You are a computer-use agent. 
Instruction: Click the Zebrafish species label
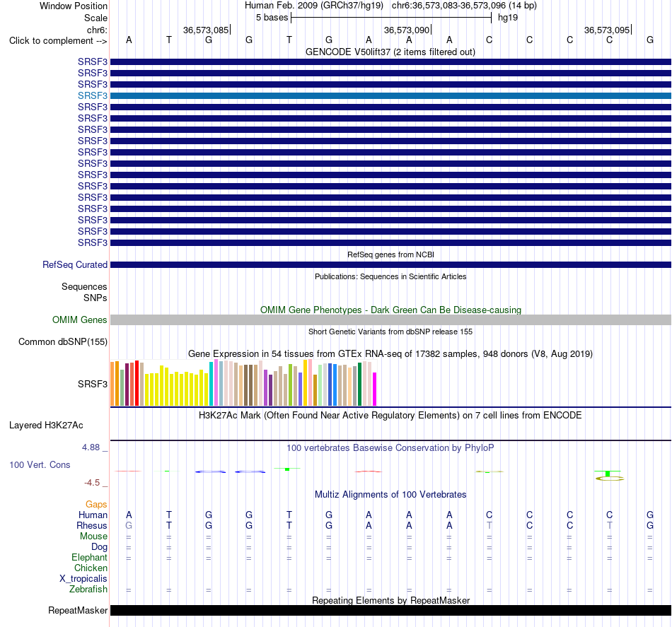point(88,589)
